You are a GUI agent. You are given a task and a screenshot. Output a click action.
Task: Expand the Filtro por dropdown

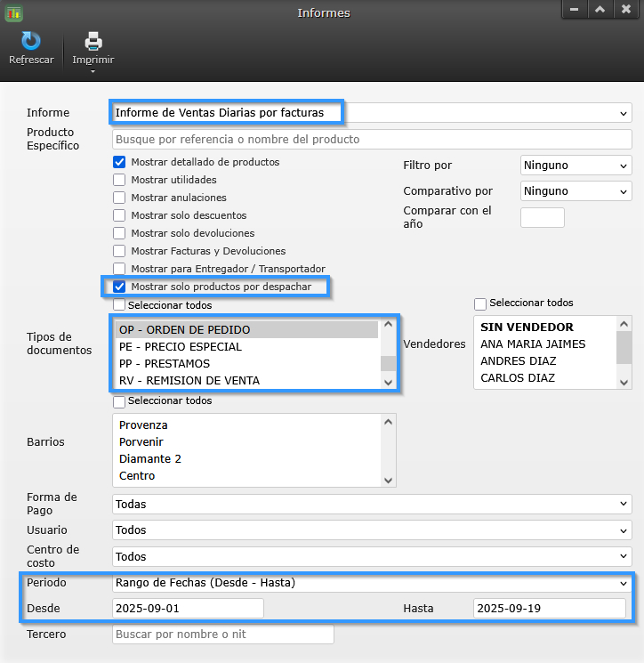pos(576,165)
